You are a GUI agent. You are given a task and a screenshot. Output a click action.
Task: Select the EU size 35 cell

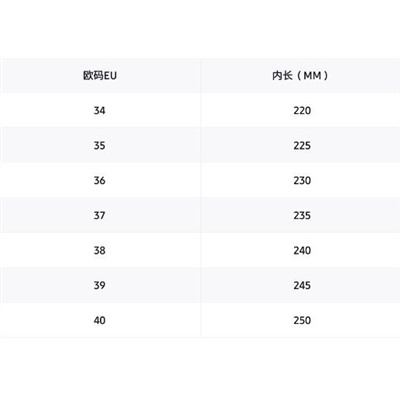pos(99,145)
